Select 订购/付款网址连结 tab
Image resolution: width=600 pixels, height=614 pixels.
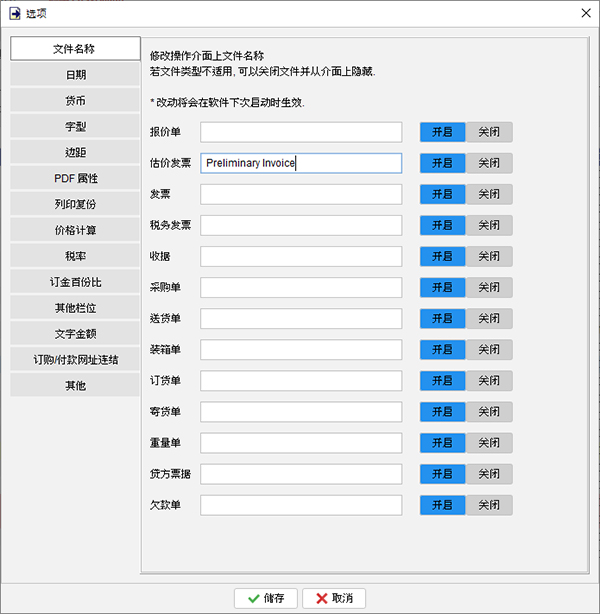(x=75, y=359)
